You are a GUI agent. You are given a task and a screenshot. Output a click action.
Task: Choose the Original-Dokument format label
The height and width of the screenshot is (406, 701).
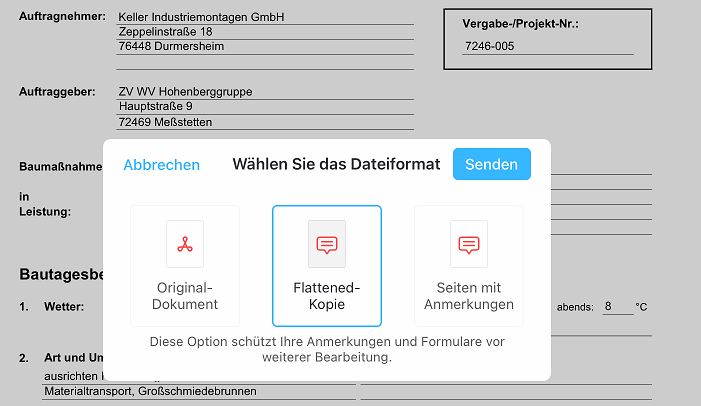point(184,296)
